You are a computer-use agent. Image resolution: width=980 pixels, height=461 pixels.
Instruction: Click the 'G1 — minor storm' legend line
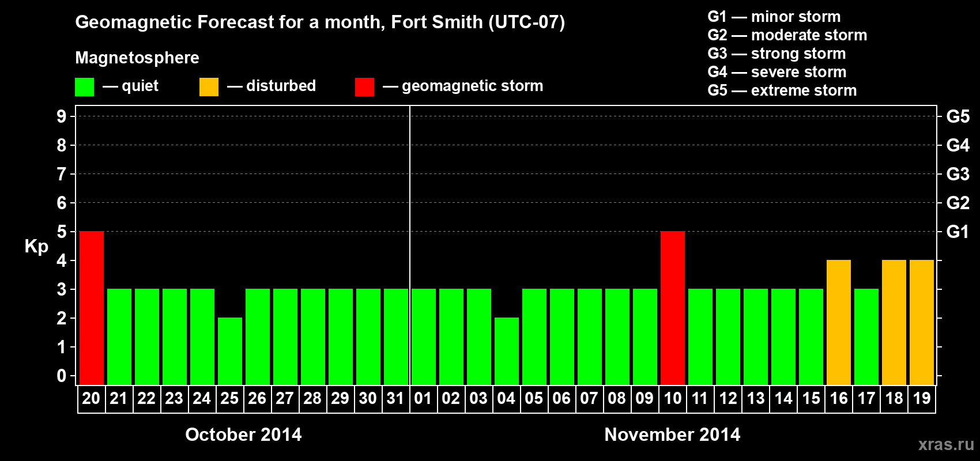click(x=774, y=17)
